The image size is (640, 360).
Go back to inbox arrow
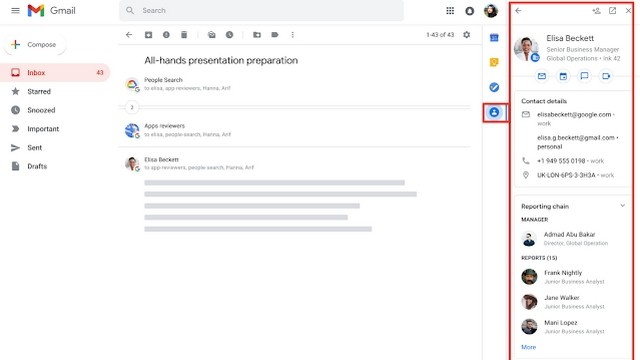point(129,35)
